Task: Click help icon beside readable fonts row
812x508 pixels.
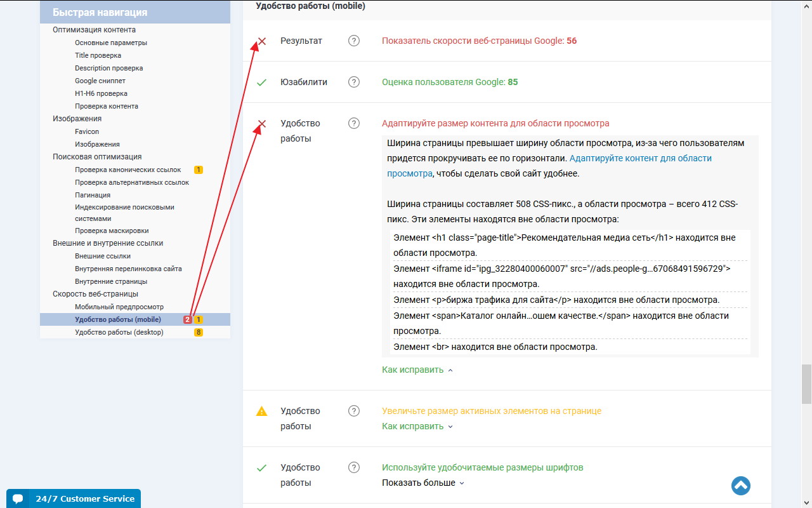Action: [354, 467]
